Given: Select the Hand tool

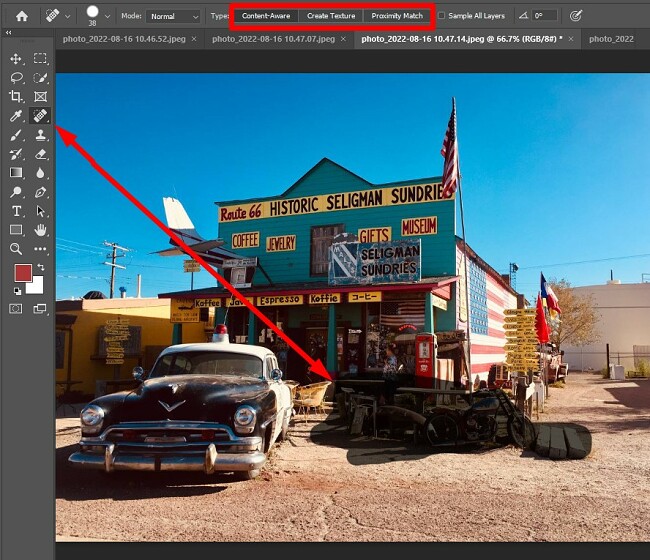Looking at the screenshot, I should (x=40, y=230).
